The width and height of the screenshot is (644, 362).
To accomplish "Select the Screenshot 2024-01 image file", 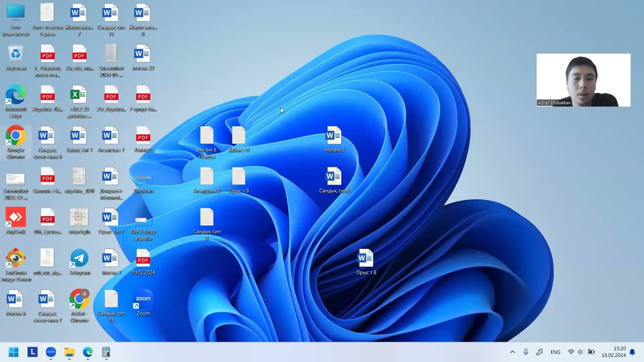I will [111, 61].
